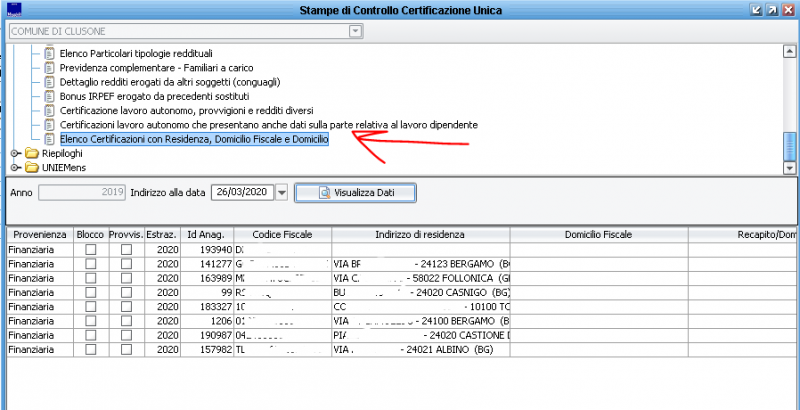
Task: Select Elenco Certificazioni con Residenza, Domicilio Fiscale
Action: 194,139
